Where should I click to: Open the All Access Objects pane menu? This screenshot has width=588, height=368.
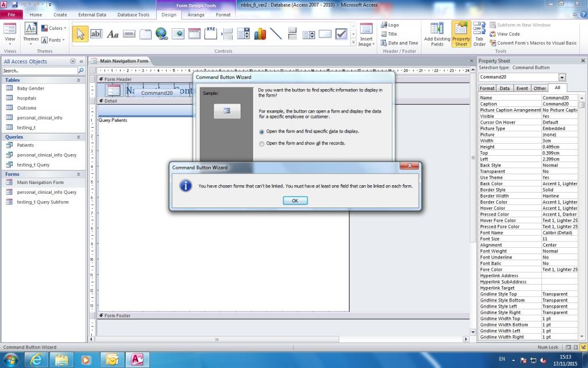pyautogui.click(x=73, y=61)
